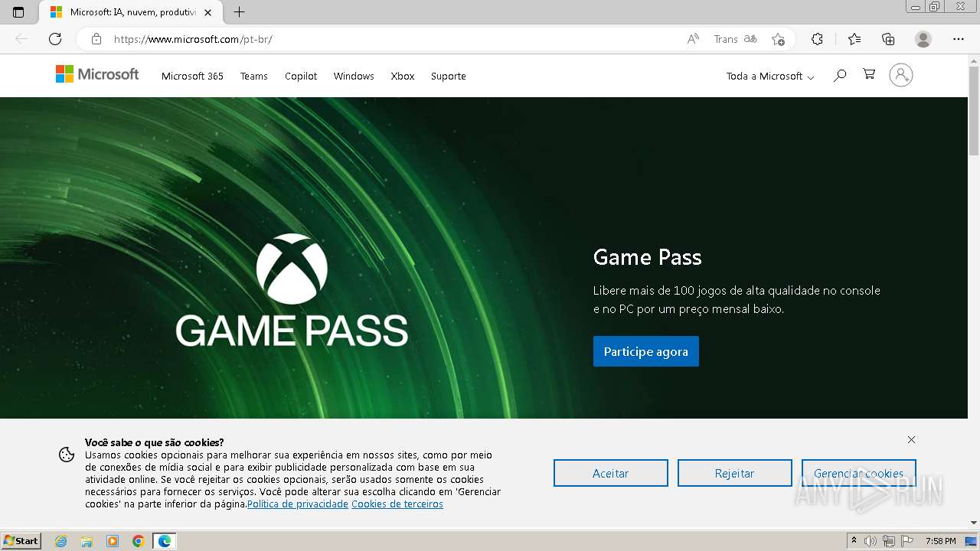This screenshot has height=551, width=980.
Task: Open Read Aloud icon in address bar
Action: 693,39
